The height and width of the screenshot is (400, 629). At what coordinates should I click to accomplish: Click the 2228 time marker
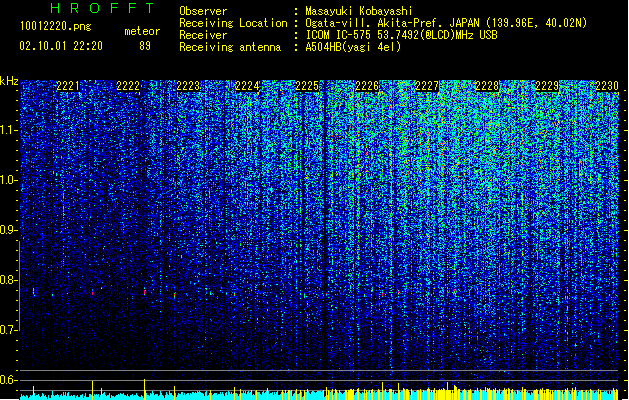pyautogui.click(x=487, y=86)
